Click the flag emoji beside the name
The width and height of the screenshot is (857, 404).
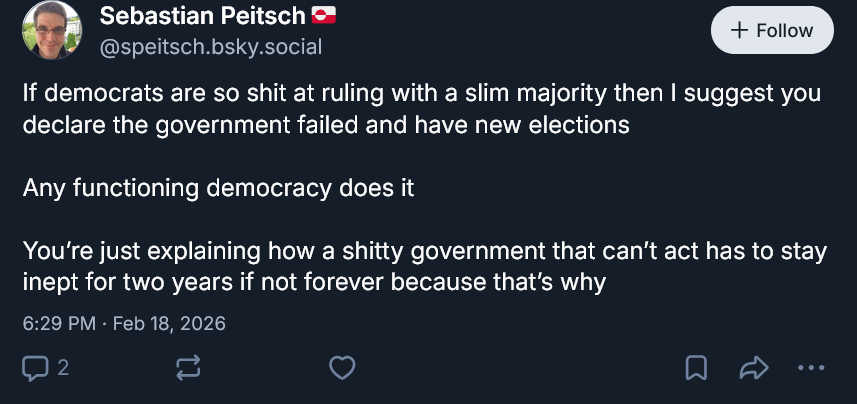(x=324, y=15)
